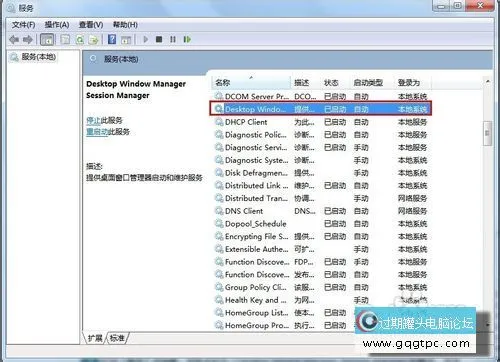500x362 pixels.
Task: Click the gear icon beside Group Policy Cli...
Action: coord(219,287)
